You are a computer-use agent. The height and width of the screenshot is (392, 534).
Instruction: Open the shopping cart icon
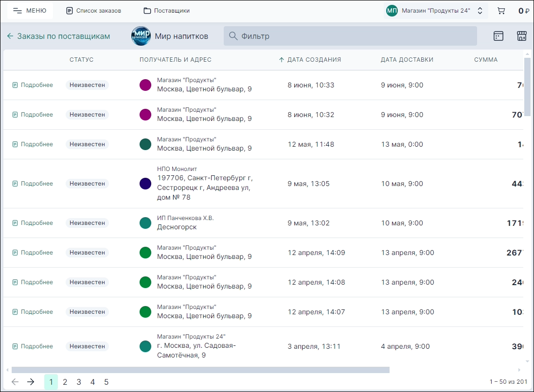(501, 11)
